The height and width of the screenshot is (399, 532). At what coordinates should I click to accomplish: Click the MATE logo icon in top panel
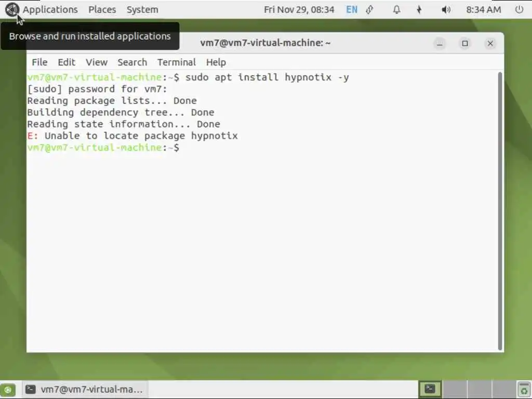(x=12, y=9)
